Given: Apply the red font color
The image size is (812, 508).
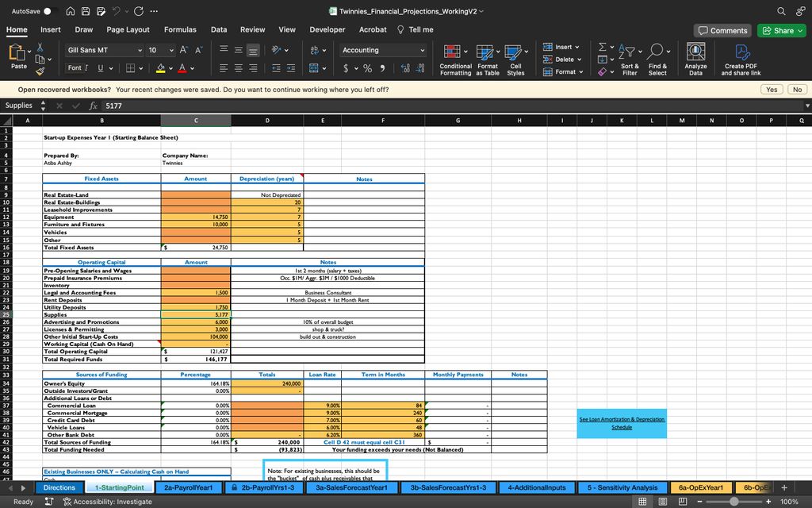Looking at the screenshot, I should pyautogui.click(x=182, y=68).
